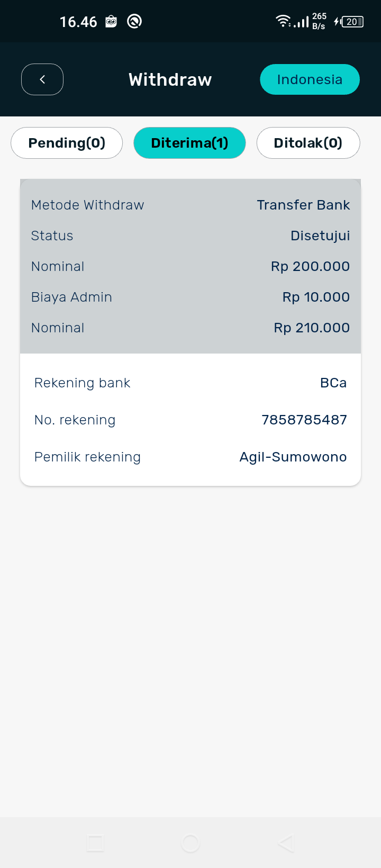Tap the Wi-Fi status icon
Image resolution: width=381 pixels, height=868 pixels.
(x=283, y=21)
